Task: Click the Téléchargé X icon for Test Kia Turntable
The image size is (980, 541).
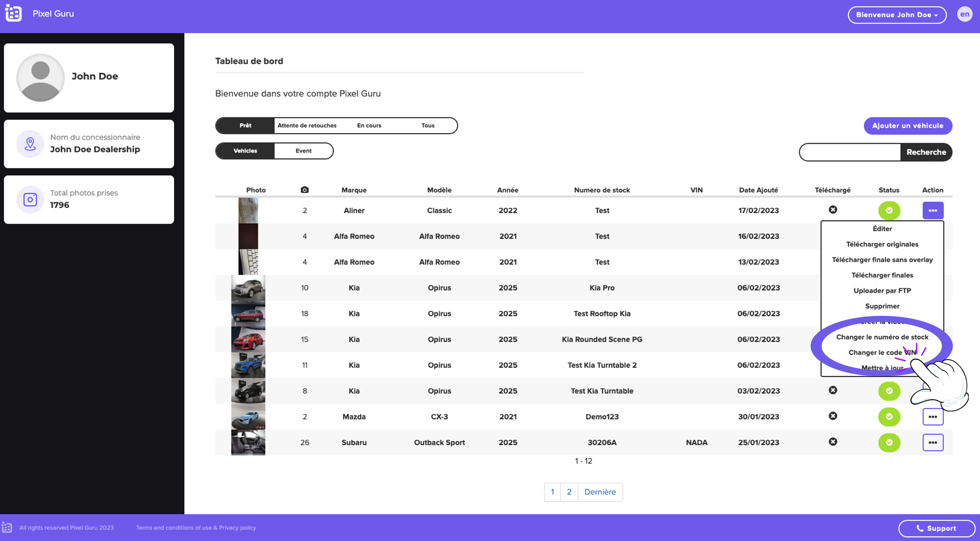Action: pyautogui.click(x=833, y=390)
